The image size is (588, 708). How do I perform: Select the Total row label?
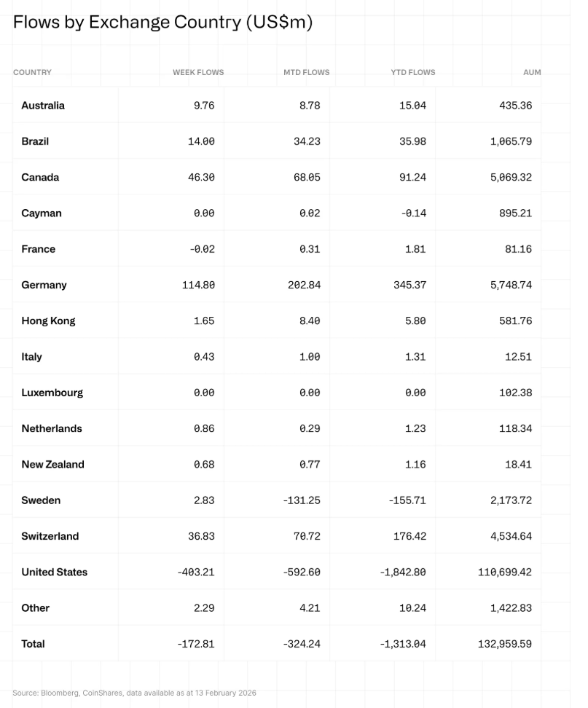(x=33, y=644)
